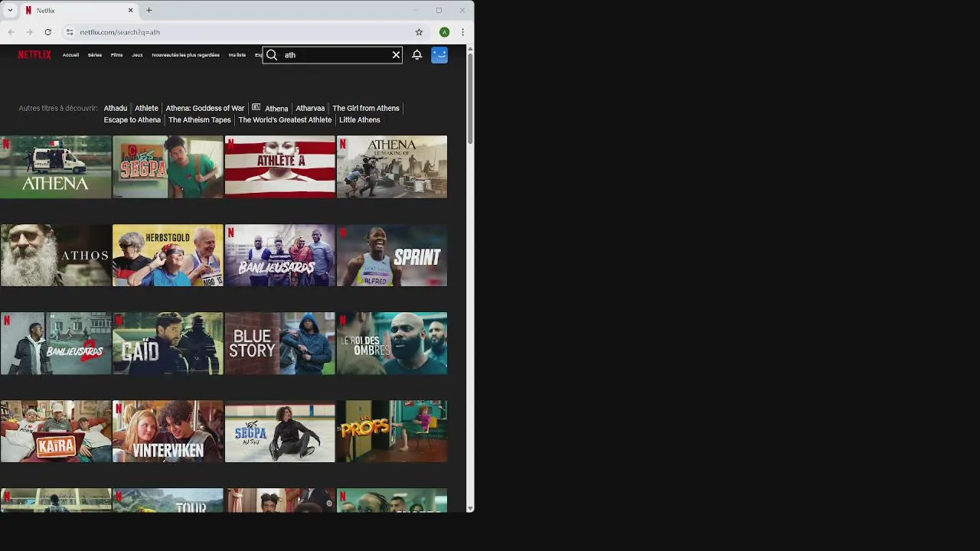Open the blue smiley profile avatar menu
The height and width of the screenshot is (551, 980).
click(439, 55)
